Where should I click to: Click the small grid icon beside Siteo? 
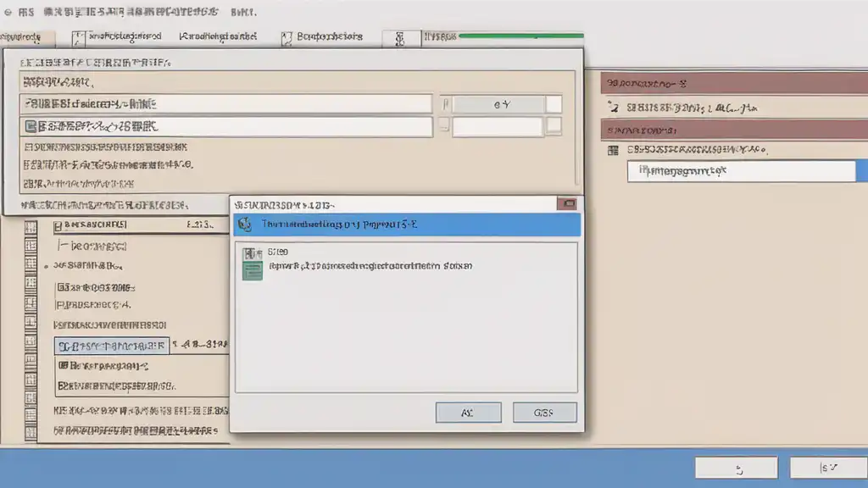pos(253,252)
